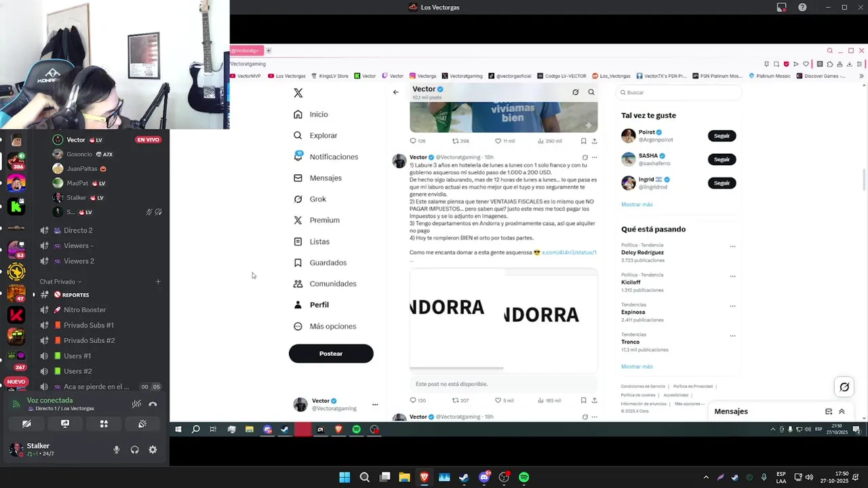Click the Postear button

pyautogui.click(x=331, y=353)
